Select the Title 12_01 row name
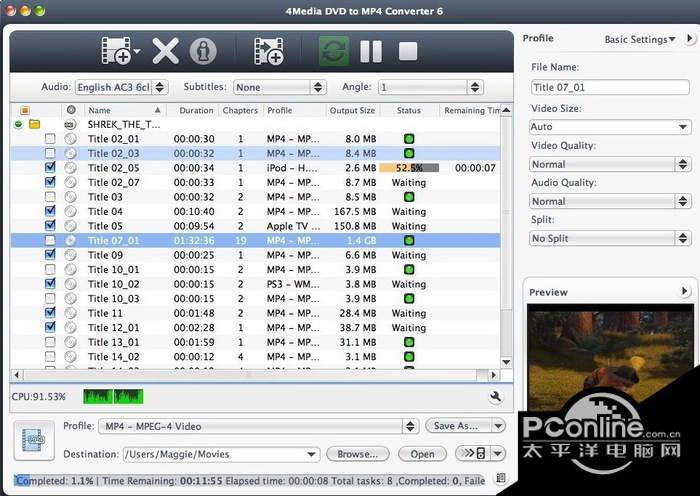 (113, 327)
